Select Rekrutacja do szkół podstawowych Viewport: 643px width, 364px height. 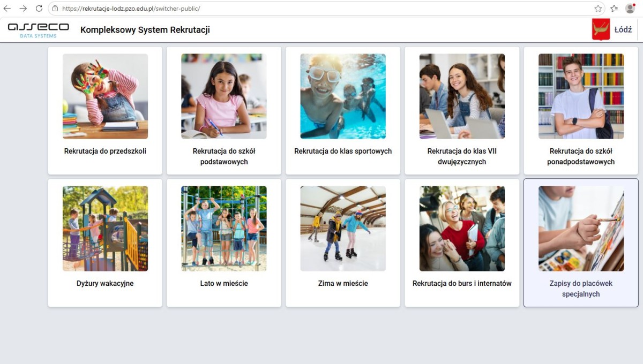[x=224, y=110]
